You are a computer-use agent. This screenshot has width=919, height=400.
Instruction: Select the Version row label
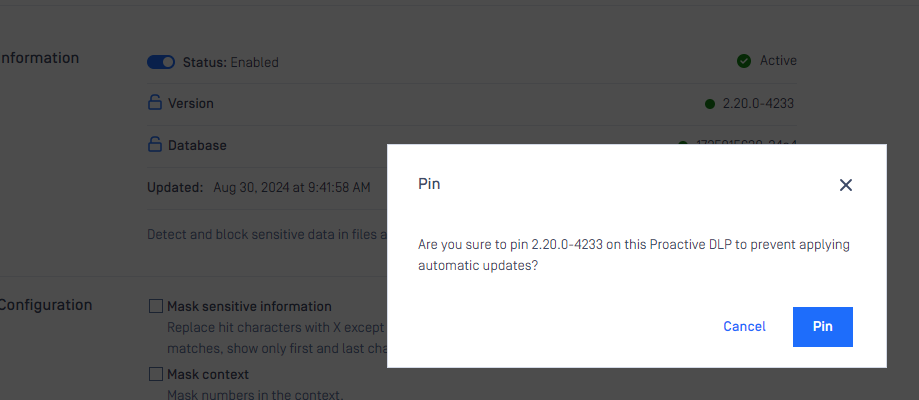[191, 103]
